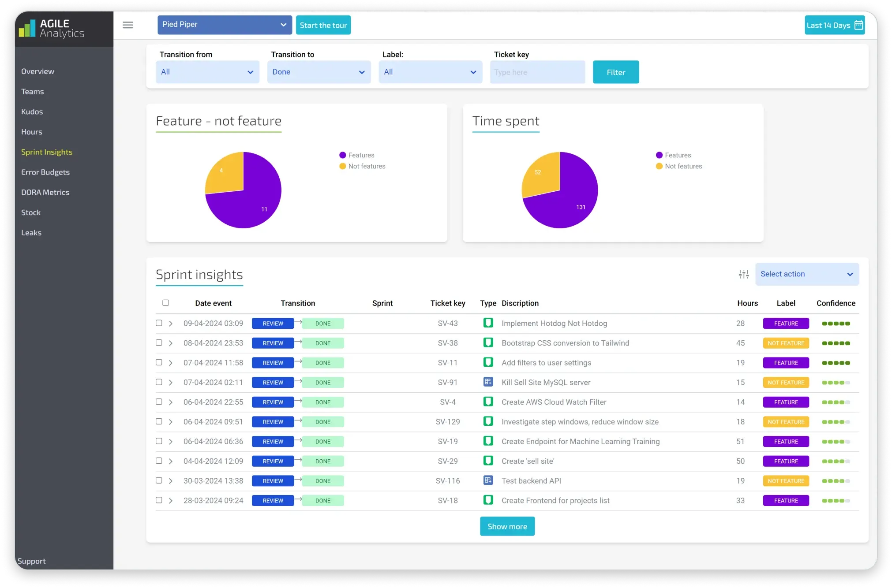Open the Transition from dropdown
The width and height of the screenshot is (892, 588).
207,71
